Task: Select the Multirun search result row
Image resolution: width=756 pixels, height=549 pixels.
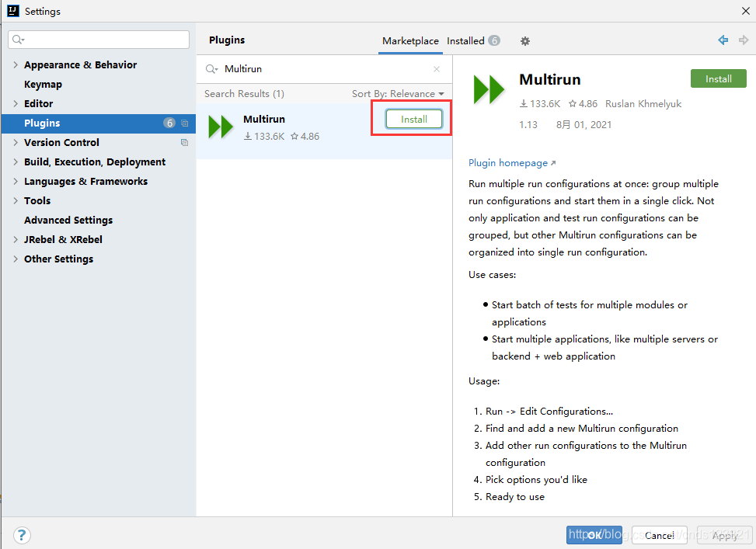Action: click(x=324, y=130)
